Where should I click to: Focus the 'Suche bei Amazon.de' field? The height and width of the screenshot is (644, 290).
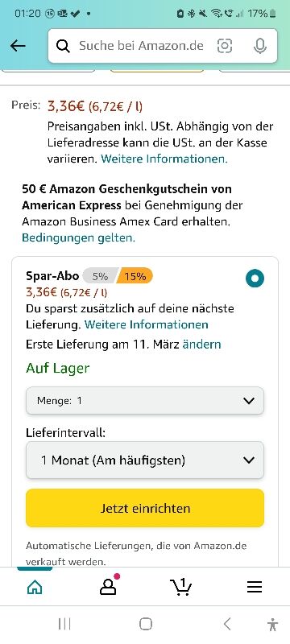point(141,46)
